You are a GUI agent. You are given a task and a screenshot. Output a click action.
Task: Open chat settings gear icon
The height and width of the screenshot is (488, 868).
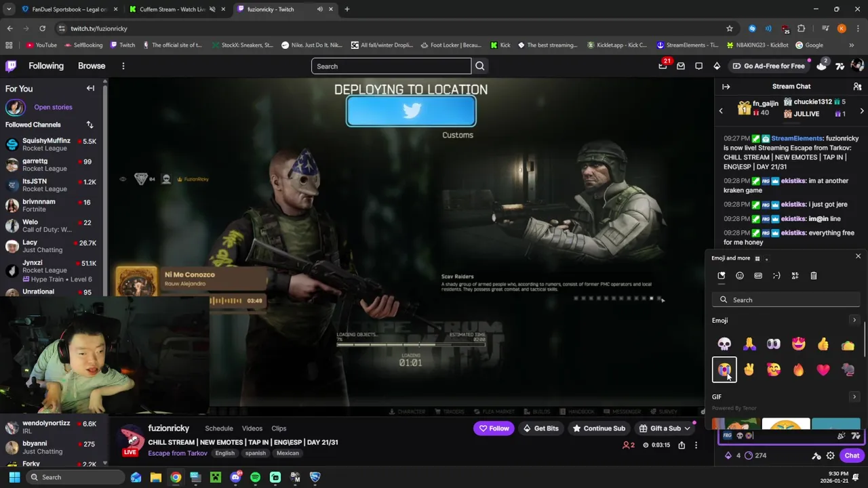point(830,455)
